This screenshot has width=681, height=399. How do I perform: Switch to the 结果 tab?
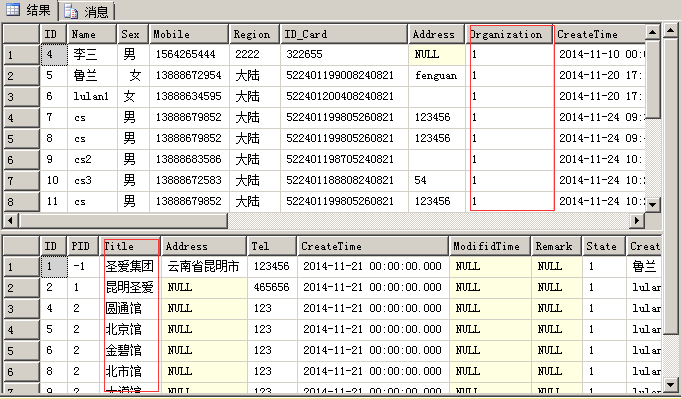click(x=29, y=10)
